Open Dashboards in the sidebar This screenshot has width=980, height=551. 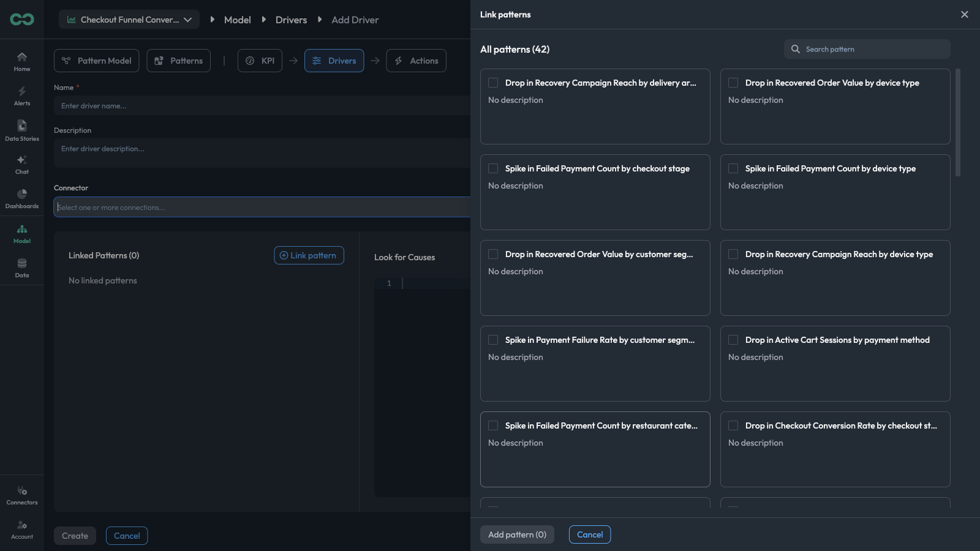click(22, 199)
